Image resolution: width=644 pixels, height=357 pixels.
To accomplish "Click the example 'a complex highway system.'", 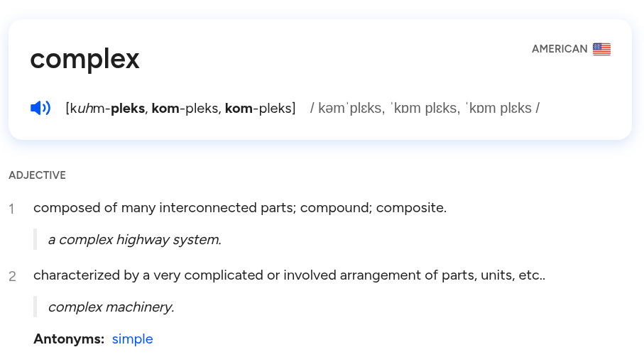I will tap(135, 240).
